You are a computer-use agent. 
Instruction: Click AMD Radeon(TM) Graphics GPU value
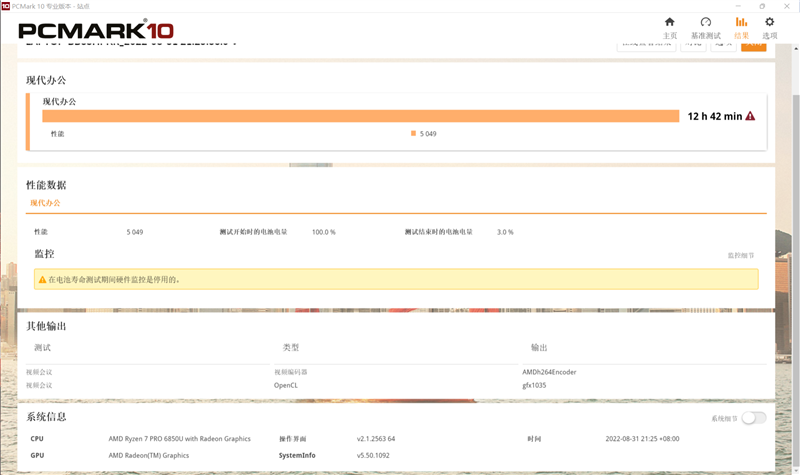[x=148, y=456]
